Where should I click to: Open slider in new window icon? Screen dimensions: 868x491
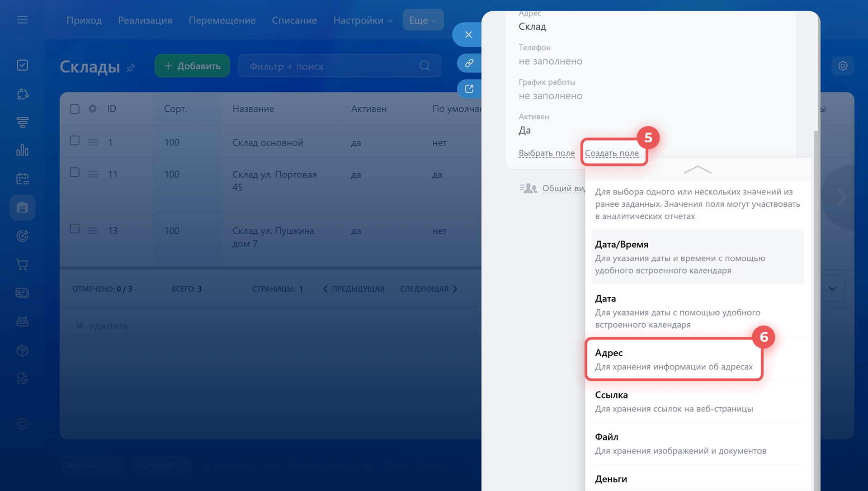point(469,89)
